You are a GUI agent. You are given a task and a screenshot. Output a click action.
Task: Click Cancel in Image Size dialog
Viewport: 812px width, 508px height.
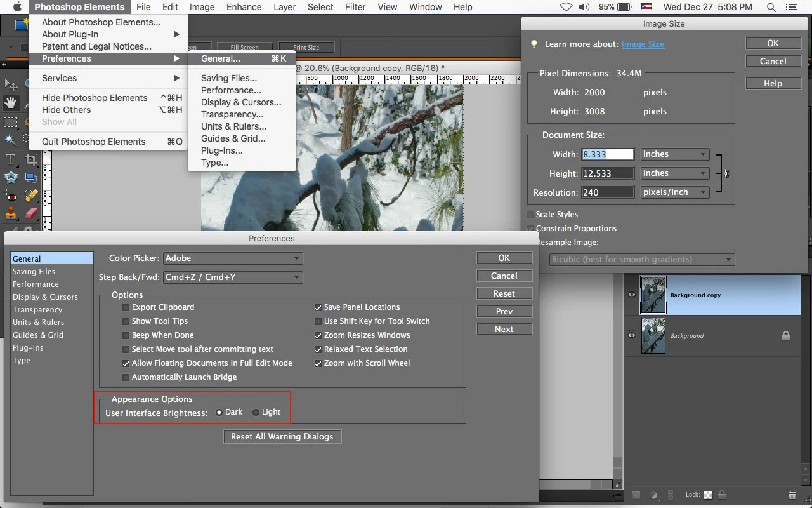[x=773, y=62]
